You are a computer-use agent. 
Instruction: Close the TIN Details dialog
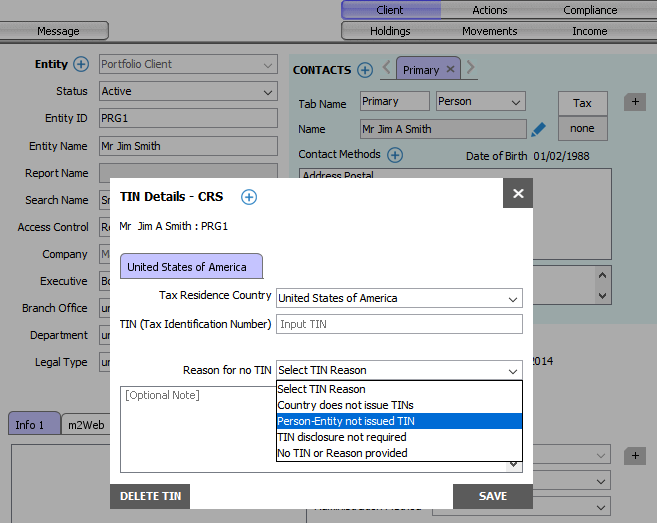tap(518, 194)
